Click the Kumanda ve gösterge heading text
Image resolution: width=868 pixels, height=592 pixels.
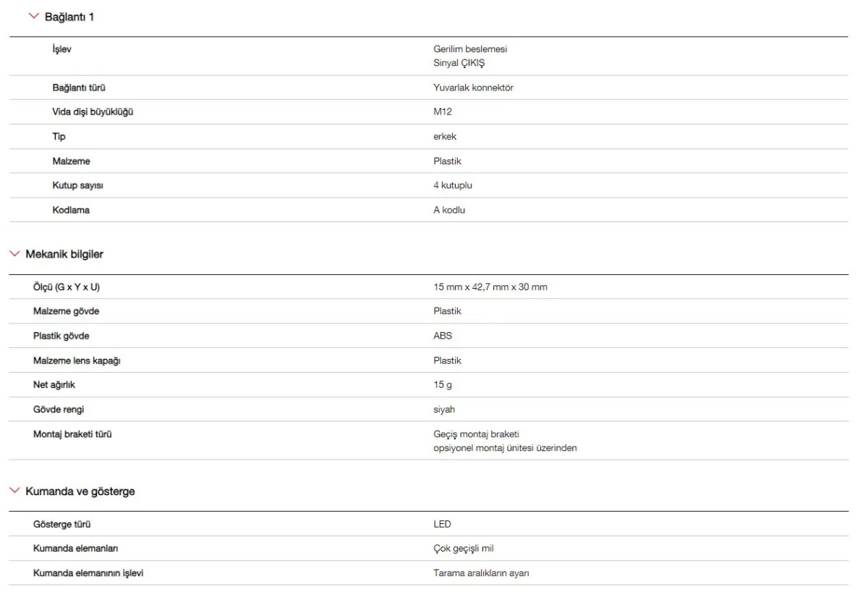click(81, 491)
